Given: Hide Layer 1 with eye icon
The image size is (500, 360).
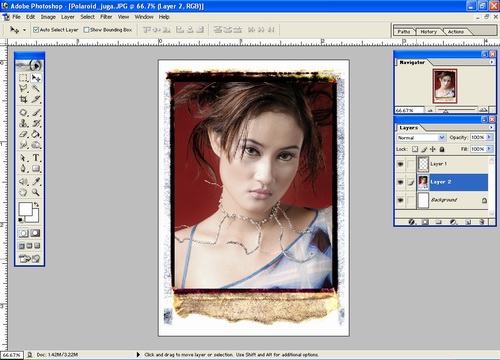Looking at the screenshot, I should click(400, 164).
